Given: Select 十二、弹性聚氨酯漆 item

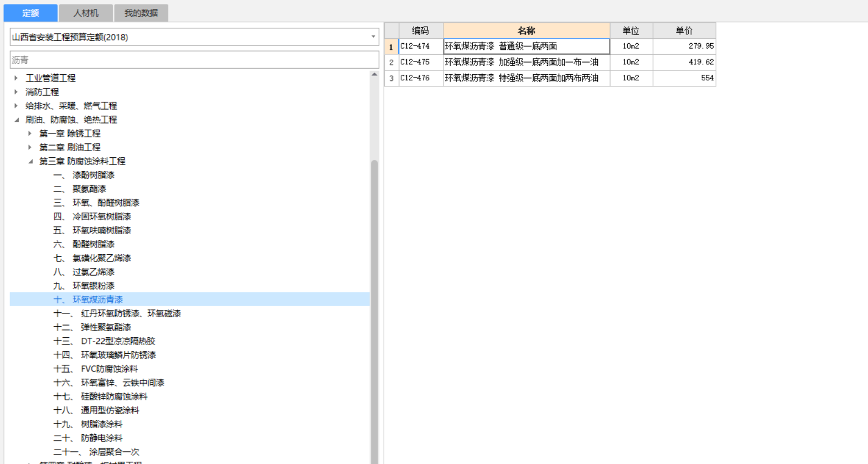Looking at the screenshot, I should (x=92, y=327).
